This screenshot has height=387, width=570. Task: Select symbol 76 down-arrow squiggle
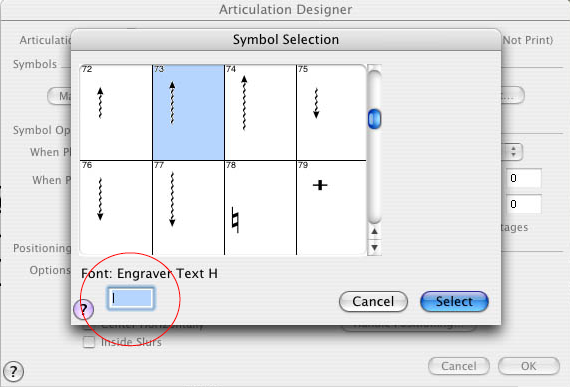[x=116, y=208]
